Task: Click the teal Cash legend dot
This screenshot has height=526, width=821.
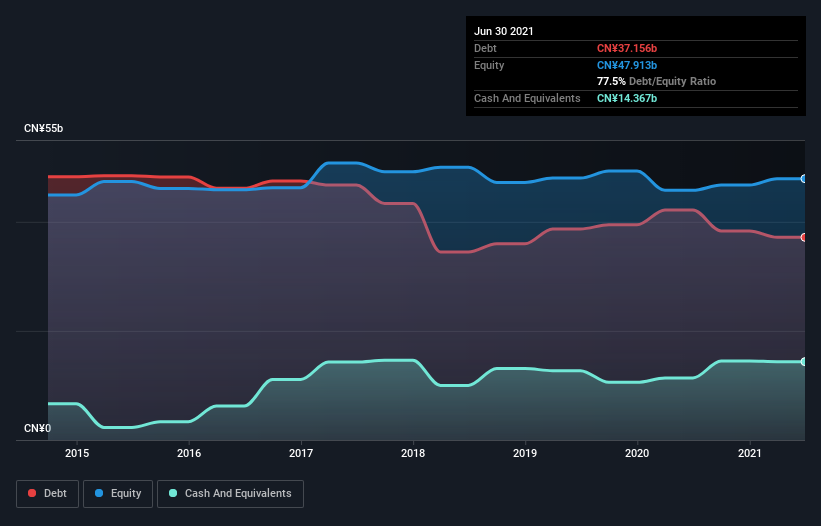Action: (x=173, y=493)
